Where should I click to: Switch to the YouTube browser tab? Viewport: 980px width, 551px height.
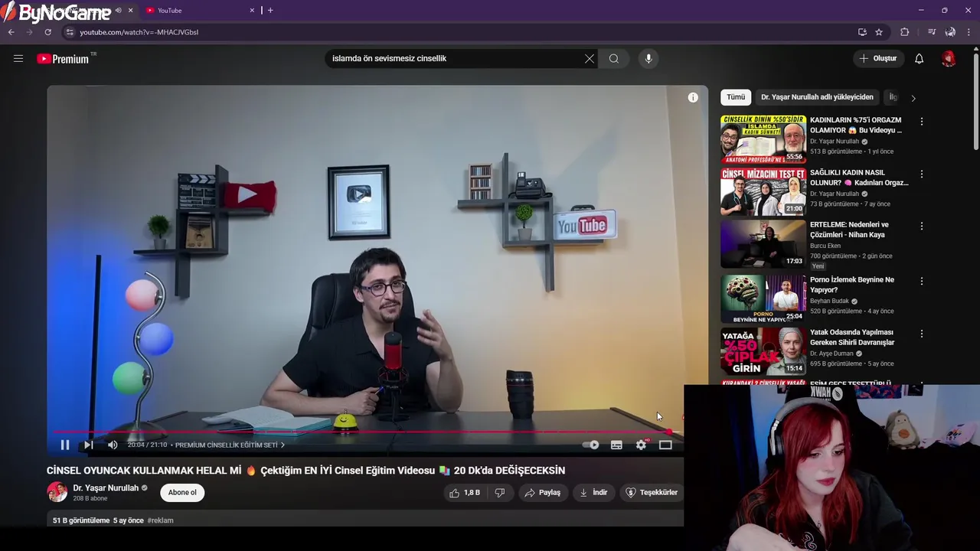point(195,11)
